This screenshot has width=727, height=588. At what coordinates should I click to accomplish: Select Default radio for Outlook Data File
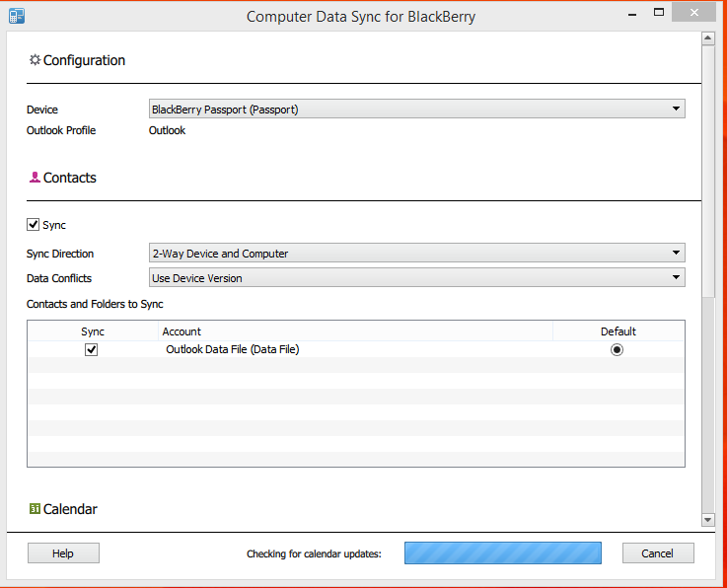[617, 349]
